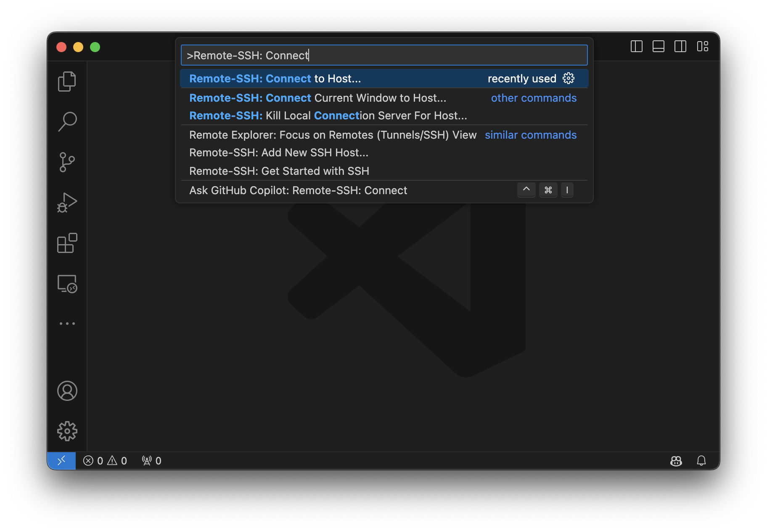Screen dimensions: 767x532
Task: Open the Manage gear in activity bar
Action: (67, 431)
